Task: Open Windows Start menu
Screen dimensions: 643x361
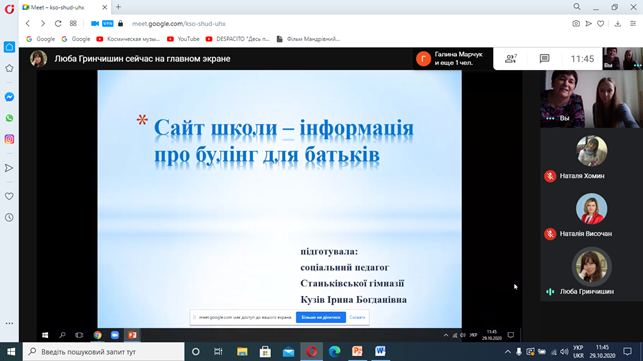Action: point(11,352)
